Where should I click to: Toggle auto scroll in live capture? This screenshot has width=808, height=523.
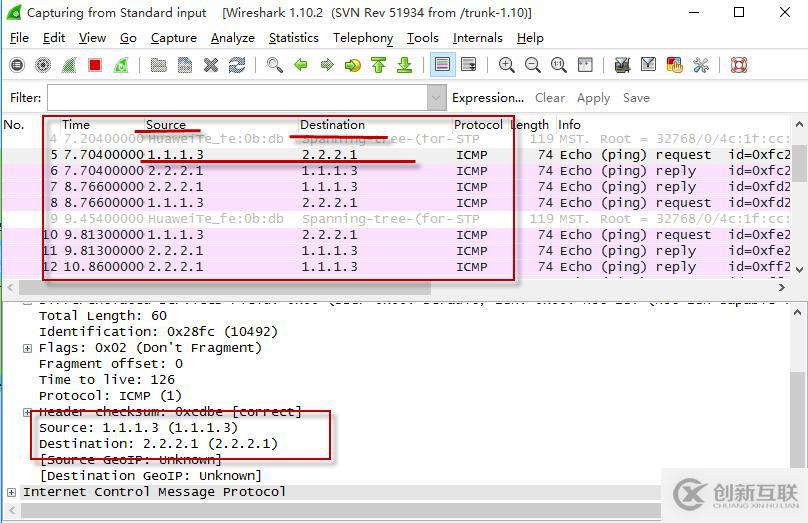[x=468, y=65]
